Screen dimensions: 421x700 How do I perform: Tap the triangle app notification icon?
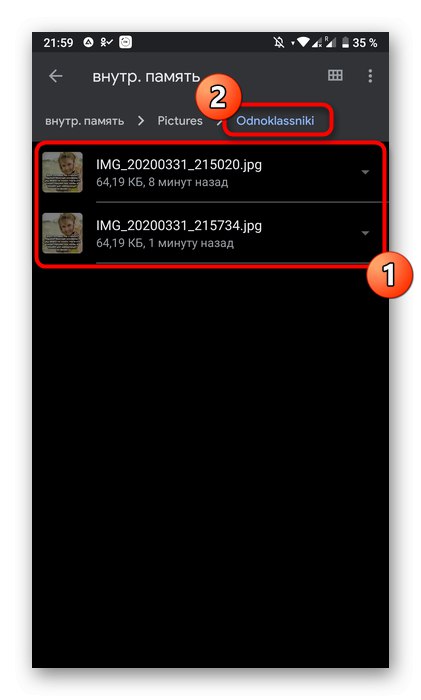pos(88,42)
